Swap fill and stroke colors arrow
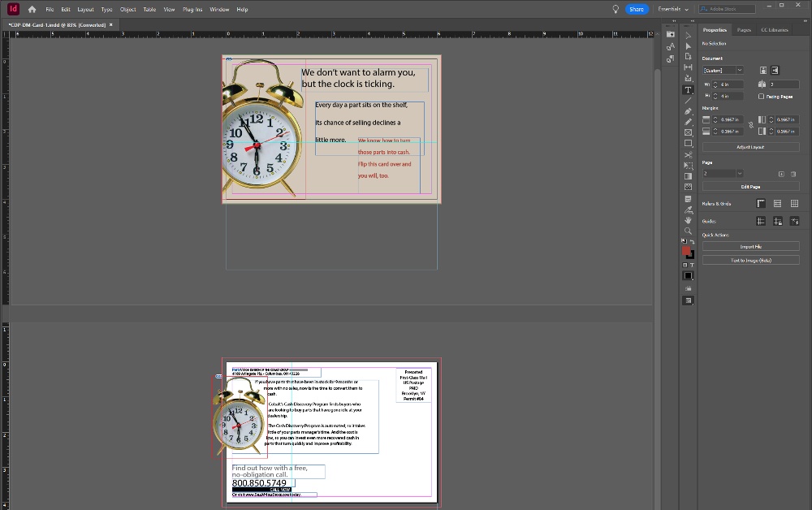 693,242
